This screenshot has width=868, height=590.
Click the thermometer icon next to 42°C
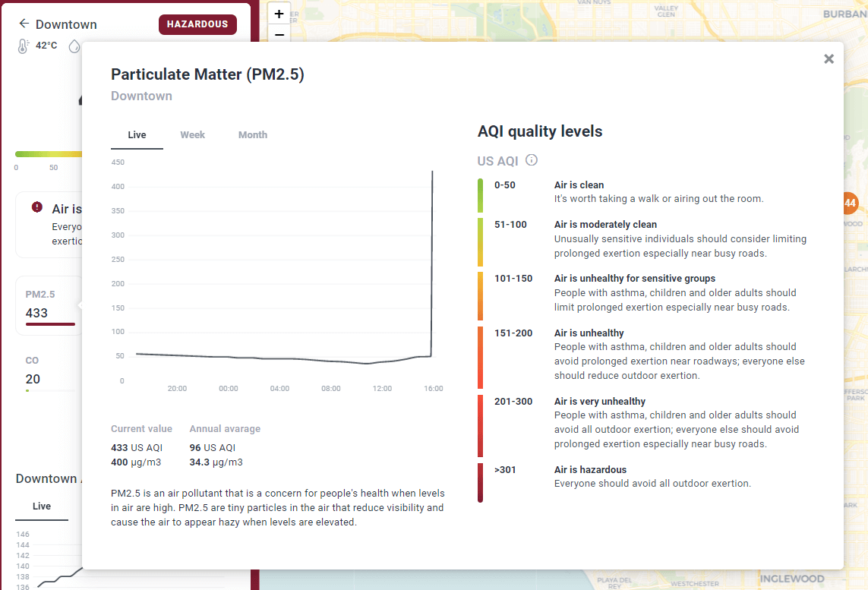click(x=24, y=46)
